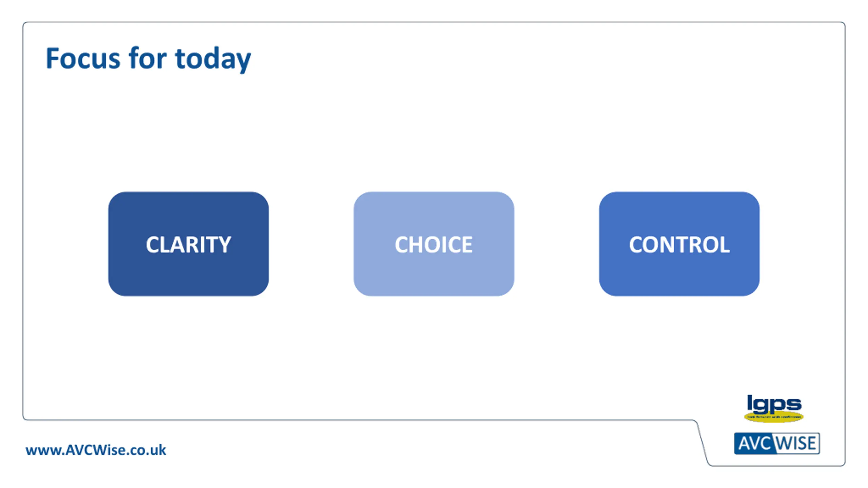Screen dimensions: 868x488
Task: Click the Focus for today title
Action: [x=148, y=59]
